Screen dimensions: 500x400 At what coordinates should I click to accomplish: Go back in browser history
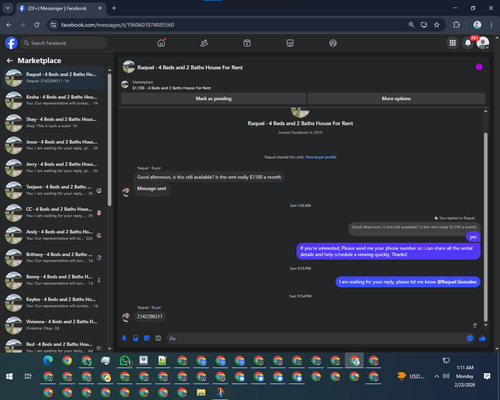9,25
